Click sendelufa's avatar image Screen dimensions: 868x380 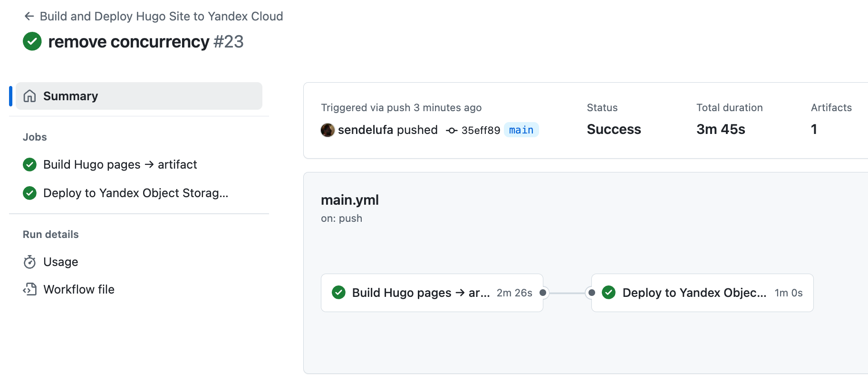328,130
